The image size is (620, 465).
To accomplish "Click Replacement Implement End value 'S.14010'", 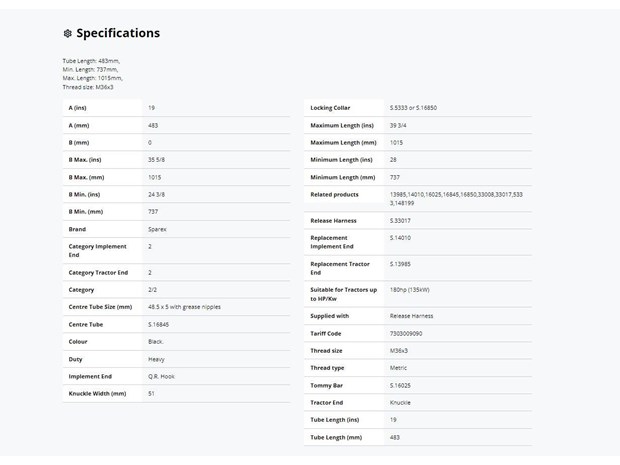I will pyautogui.click(x=400, y=238).
